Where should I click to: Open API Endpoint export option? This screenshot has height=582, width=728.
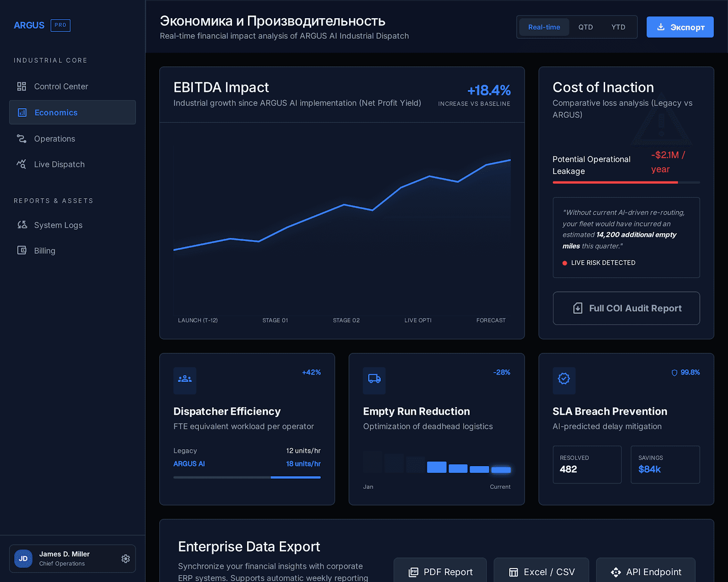point(646,571)
